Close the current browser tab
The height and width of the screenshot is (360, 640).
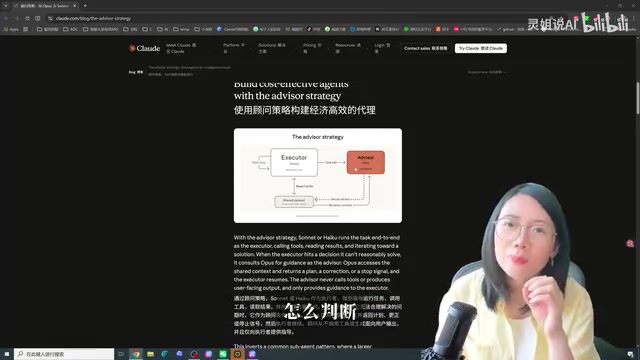[x=74, y=6]
